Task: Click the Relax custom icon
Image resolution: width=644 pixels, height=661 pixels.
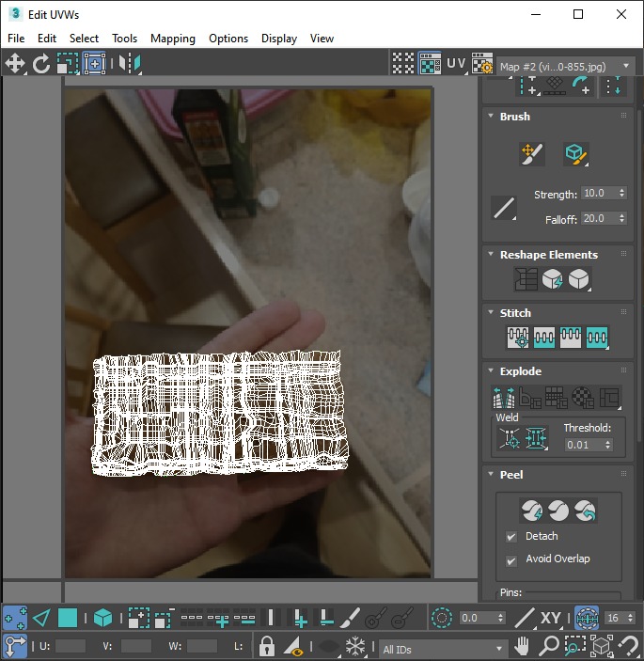Action: 579,279
